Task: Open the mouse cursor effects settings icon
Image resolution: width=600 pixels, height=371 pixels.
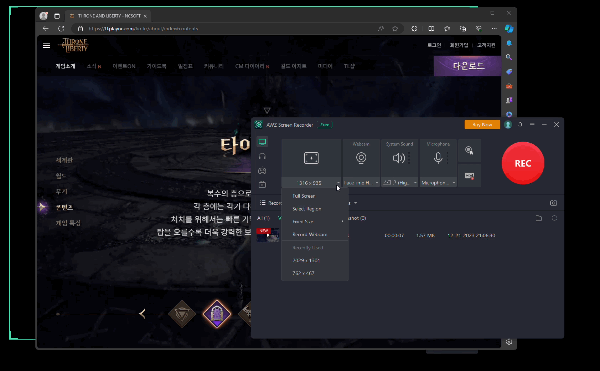Action: 469,150
